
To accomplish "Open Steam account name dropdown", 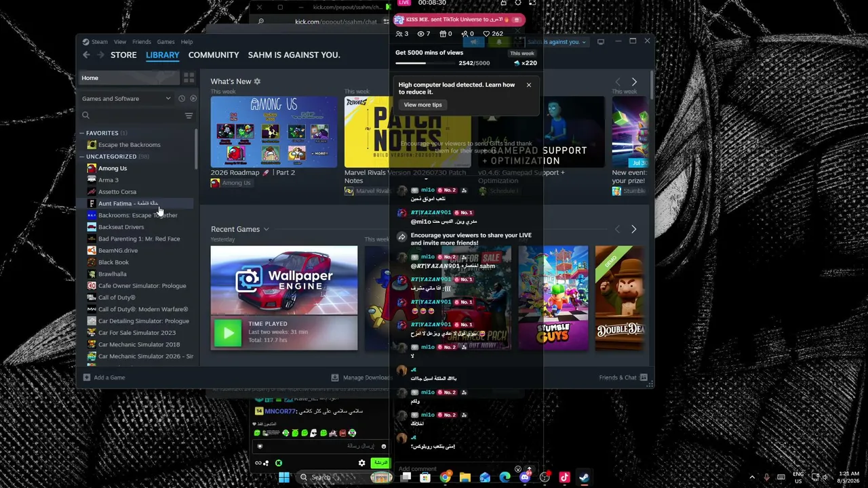I will coord(557,42).
